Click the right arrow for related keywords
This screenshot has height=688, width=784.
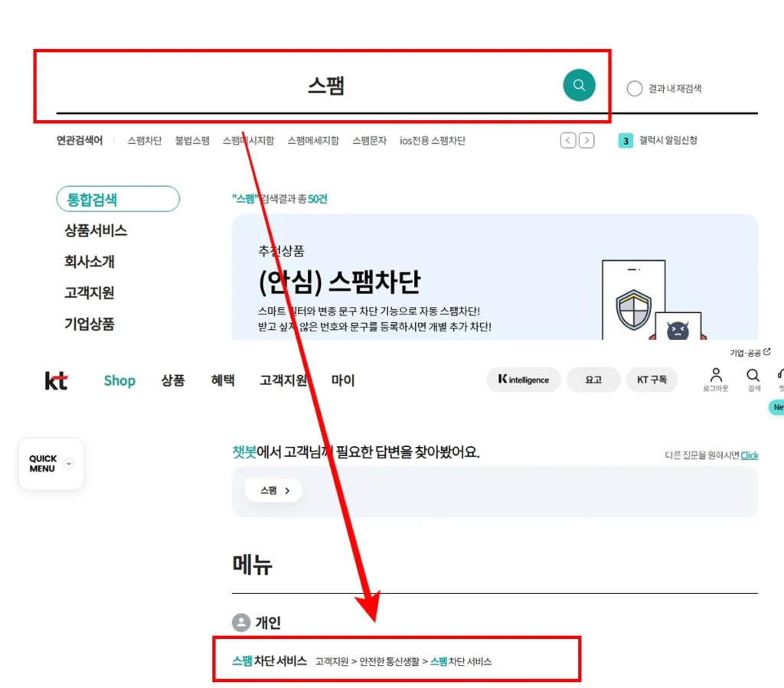586,141
